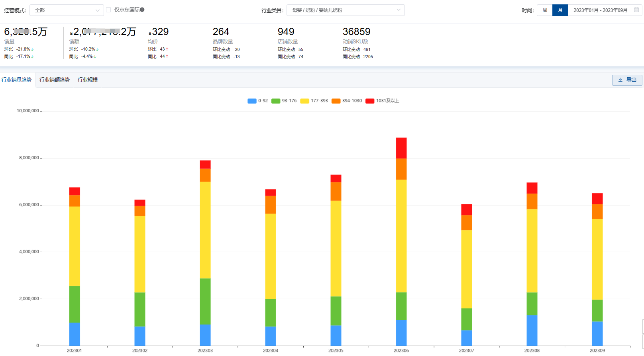This screenshot has height=356, width=644.
Task: Click the 均价 同比 44 up-arrow indicator
Action: point(167,57)
